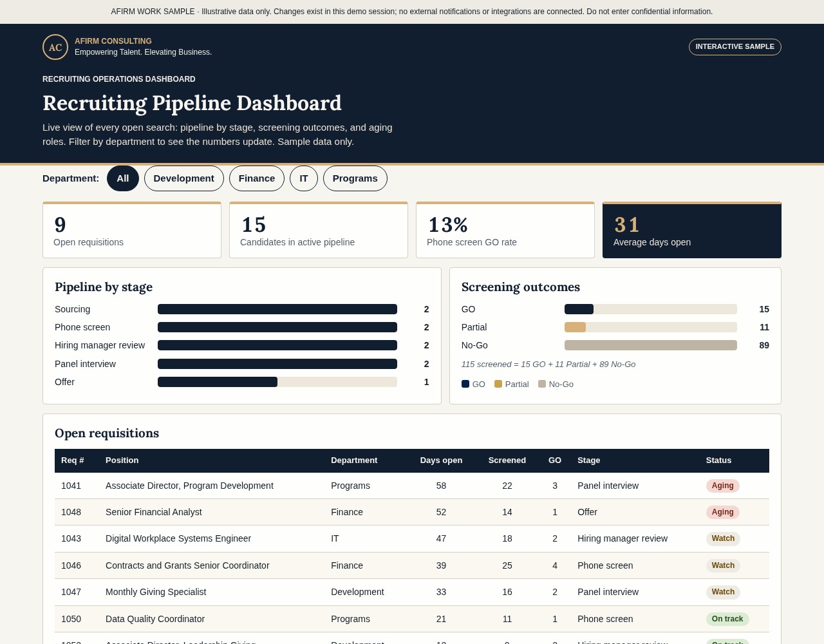Open Digital Workplace Systems Engineer row
824x644 pixels.
point(412,538)
